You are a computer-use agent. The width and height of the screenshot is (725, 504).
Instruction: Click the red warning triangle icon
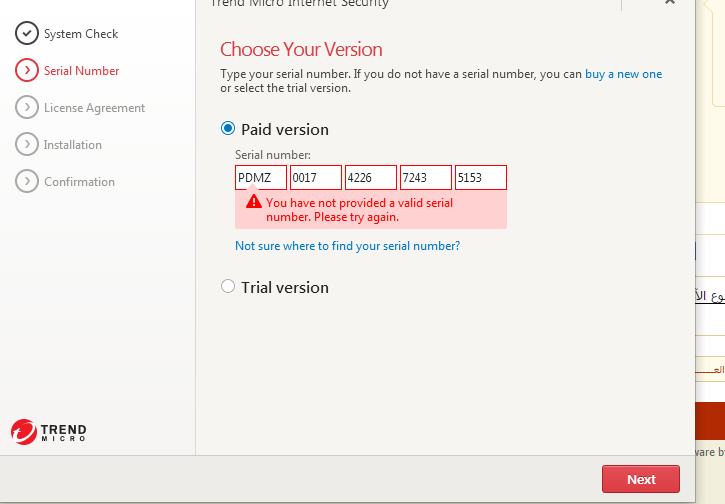(254, 202)
